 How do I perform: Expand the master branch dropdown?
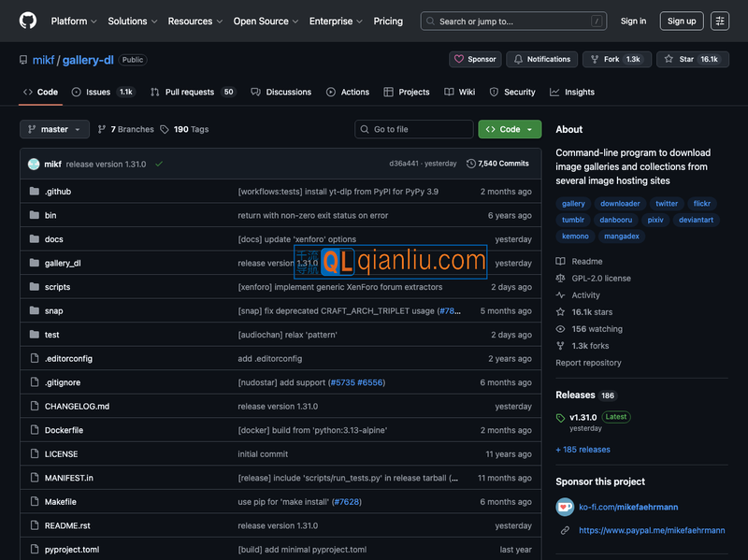click(x=54, y=129)
